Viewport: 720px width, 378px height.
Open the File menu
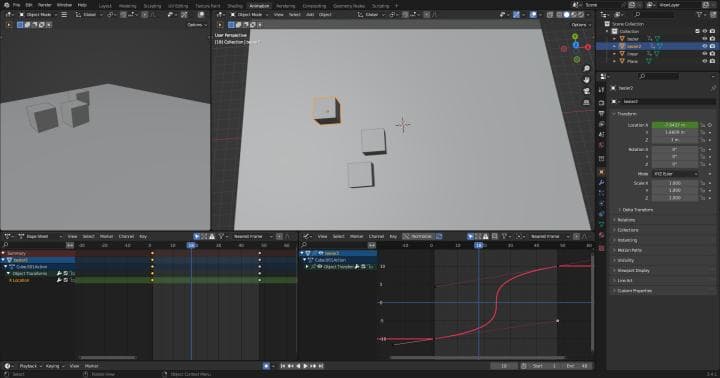17,5
